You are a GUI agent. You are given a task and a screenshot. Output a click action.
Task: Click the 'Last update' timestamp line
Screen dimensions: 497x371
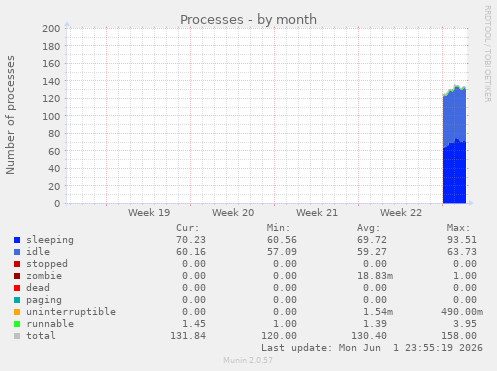click(372, 348)
